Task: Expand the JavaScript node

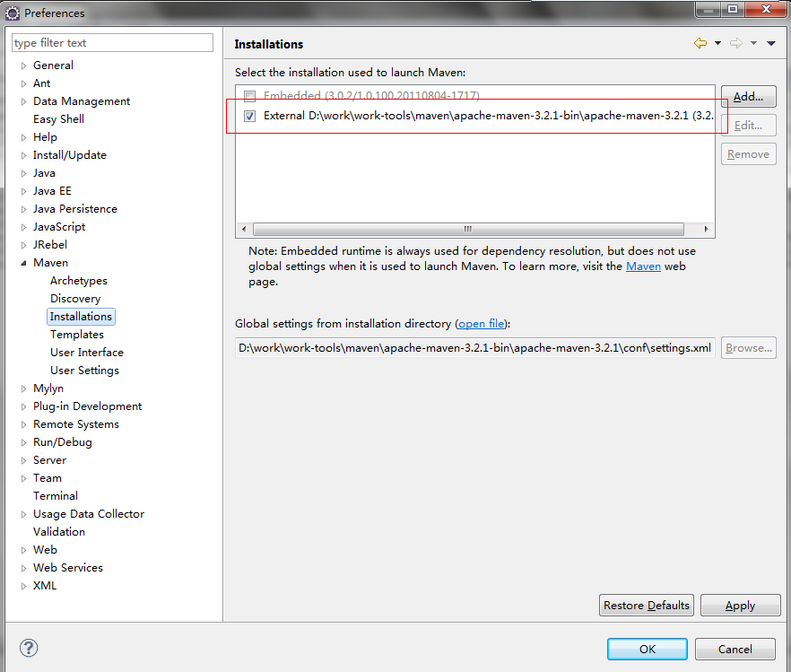Action: click(x=23, y=227)
